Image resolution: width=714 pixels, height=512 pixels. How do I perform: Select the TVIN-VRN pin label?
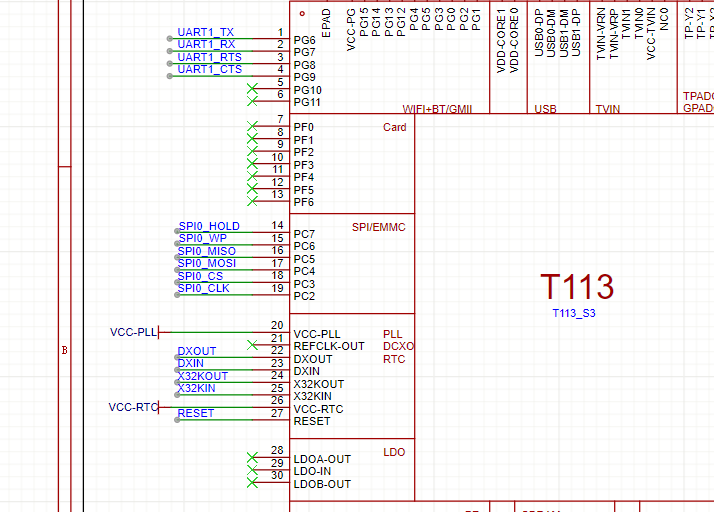[602, 34]
